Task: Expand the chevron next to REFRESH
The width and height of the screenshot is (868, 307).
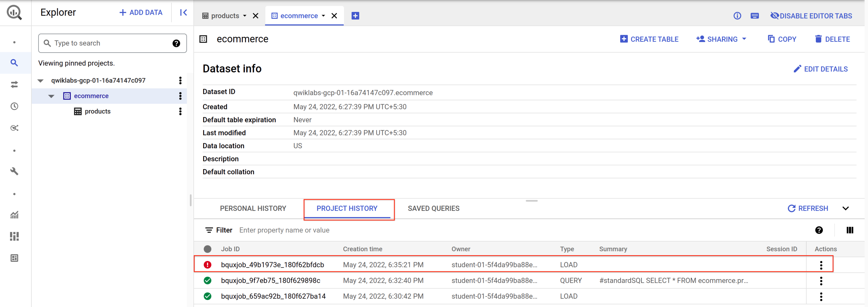Action: tap(846, 208)
